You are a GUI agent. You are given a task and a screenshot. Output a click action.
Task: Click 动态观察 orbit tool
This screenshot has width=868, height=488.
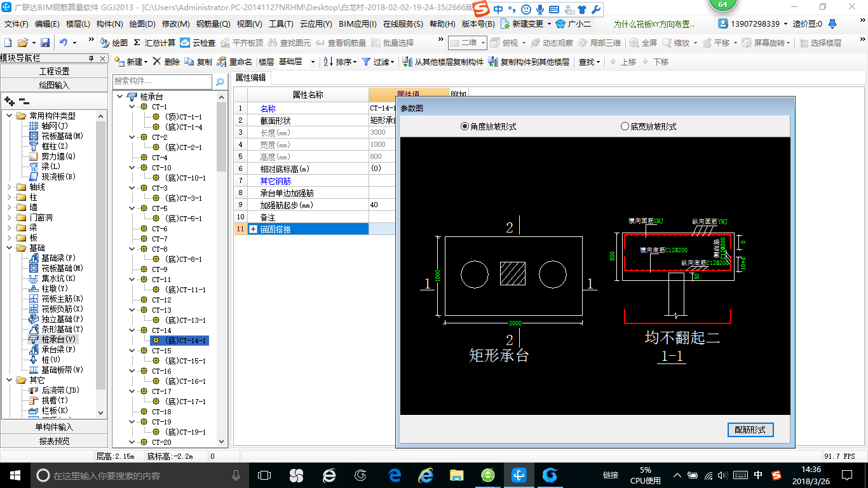click(552, 43)
